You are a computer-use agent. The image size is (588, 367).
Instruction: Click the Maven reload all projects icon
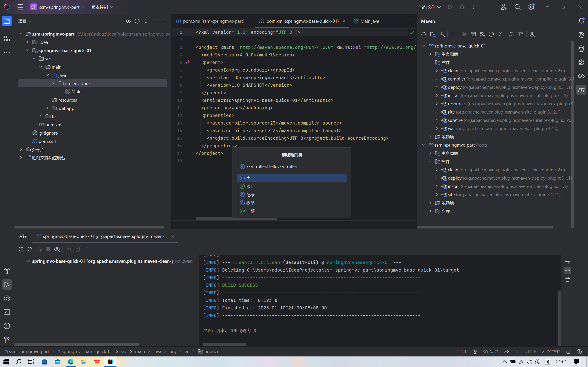[424, 34]
